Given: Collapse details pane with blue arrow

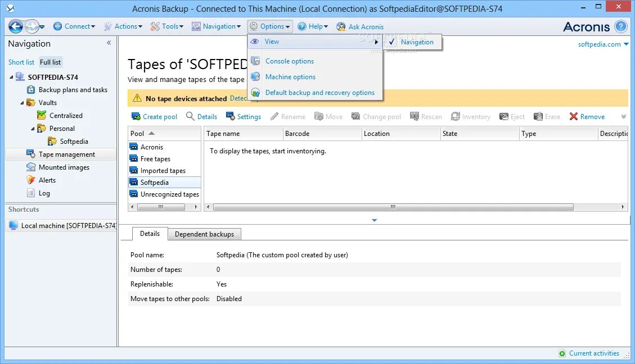Looking at the screenshot, I should [x=374, y=220].
